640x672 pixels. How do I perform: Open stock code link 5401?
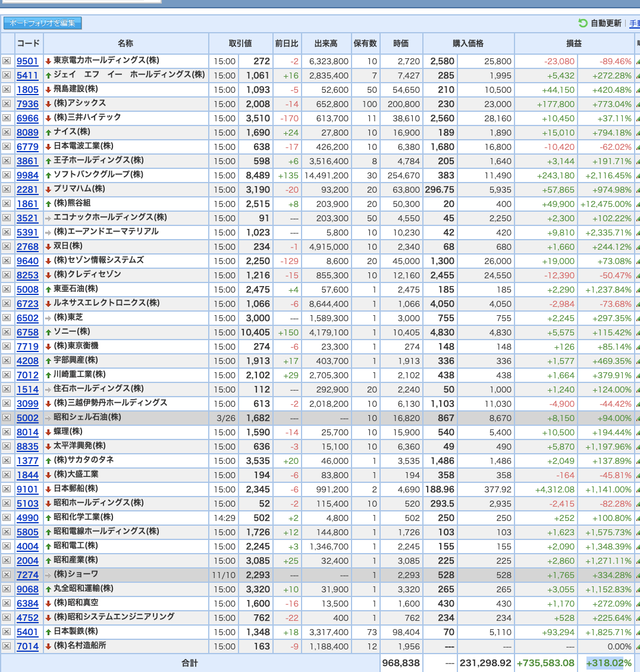[27, 632]
